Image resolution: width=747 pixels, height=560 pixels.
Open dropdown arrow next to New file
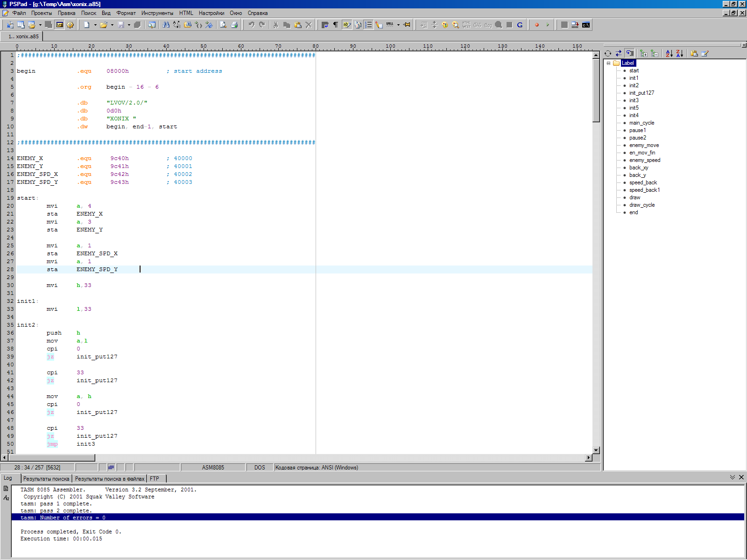click(95, 25)
